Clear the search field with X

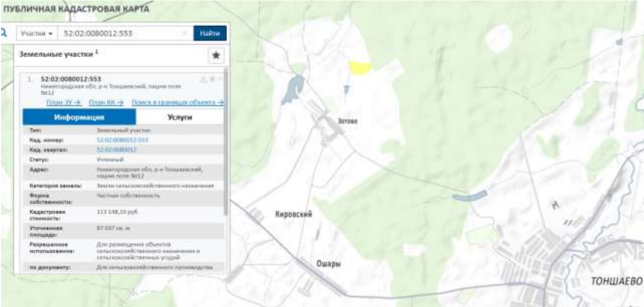tap(185, 33)
